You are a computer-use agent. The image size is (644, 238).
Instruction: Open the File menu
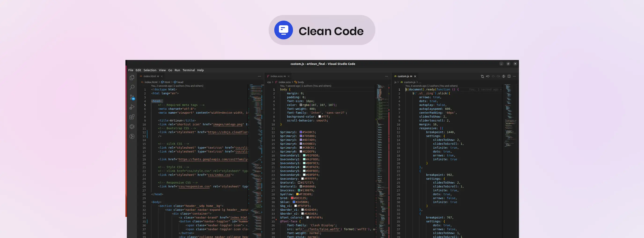point(131,70)
